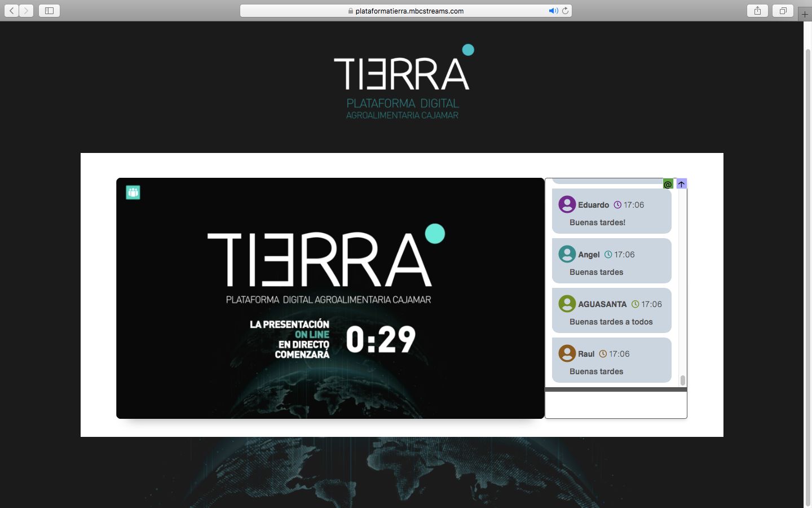Viewport: 812px width, 508px height.
Task: Open the attendees icon on the video player
Action: pyautogui.click(x=133, y=192)
